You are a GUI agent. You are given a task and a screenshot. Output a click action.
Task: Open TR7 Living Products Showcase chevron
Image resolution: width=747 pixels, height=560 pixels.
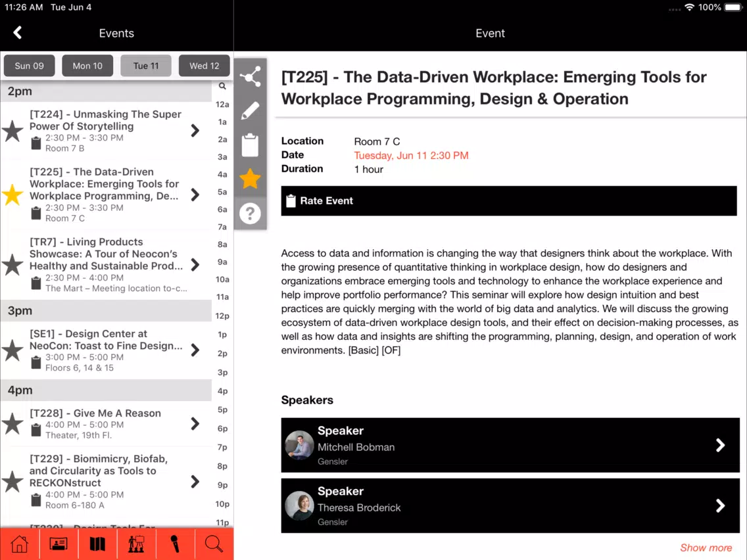[195, 265]
